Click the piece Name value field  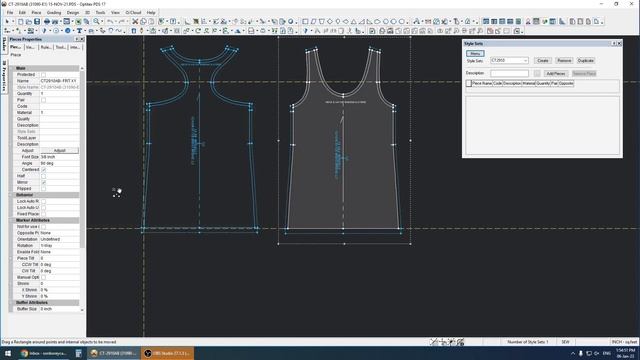pos(60,81)
